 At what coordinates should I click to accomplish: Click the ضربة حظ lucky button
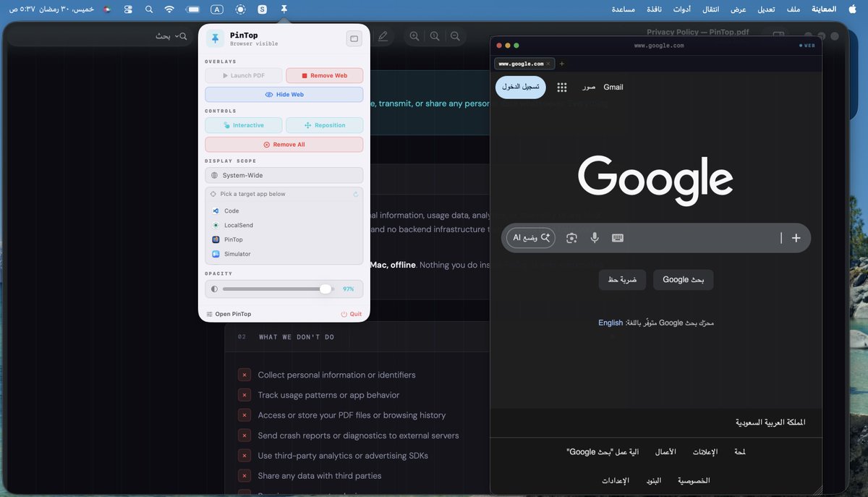coord(622,279)
